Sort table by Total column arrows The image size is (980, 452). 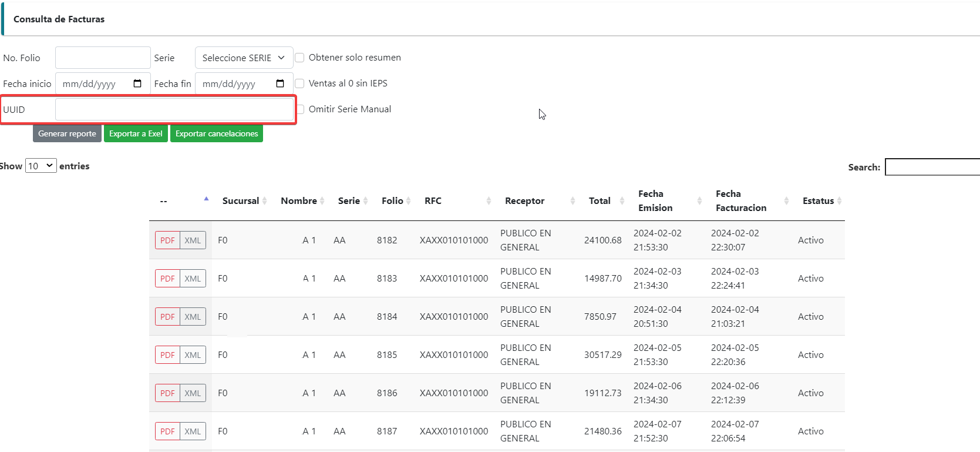coord(622,201)
